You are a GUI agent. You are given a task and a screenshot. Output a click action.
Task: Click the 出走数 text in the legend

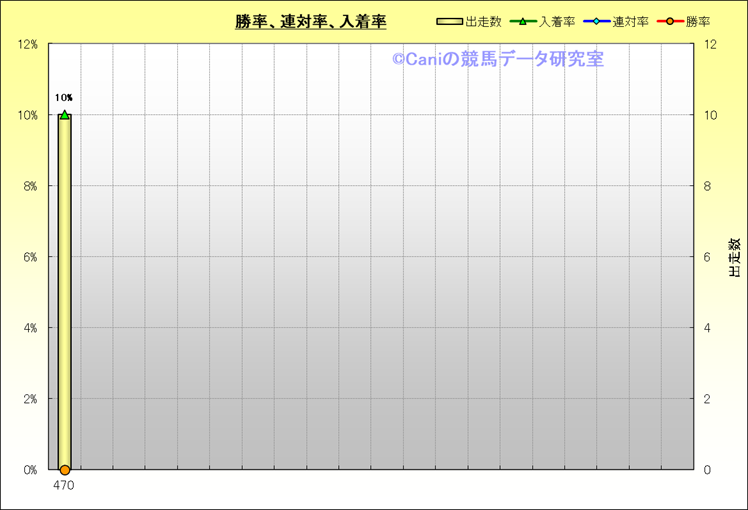(483, 21)
